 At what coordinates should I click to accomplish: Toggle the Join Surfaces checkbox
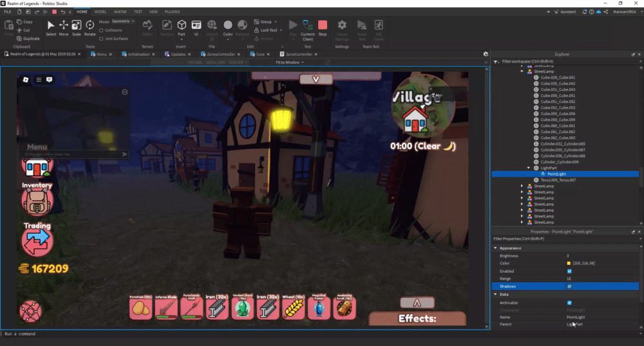click(x=102, y=39)
